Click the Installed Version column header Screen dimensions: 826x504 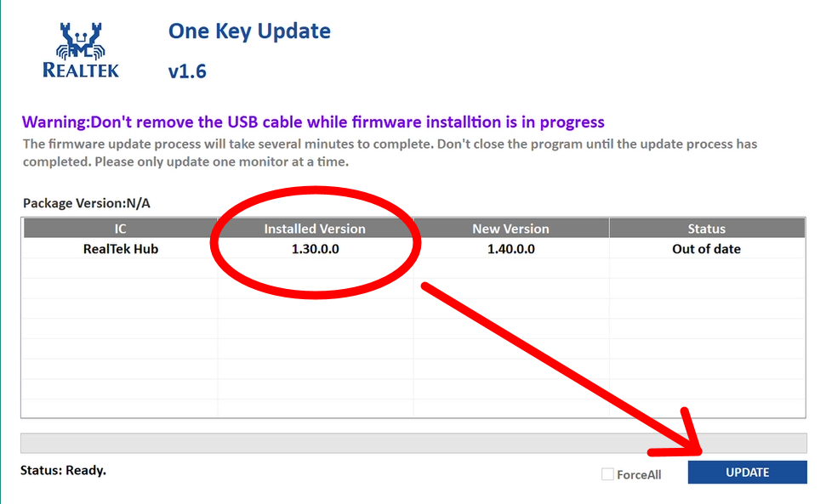click(x=315, y=229)
